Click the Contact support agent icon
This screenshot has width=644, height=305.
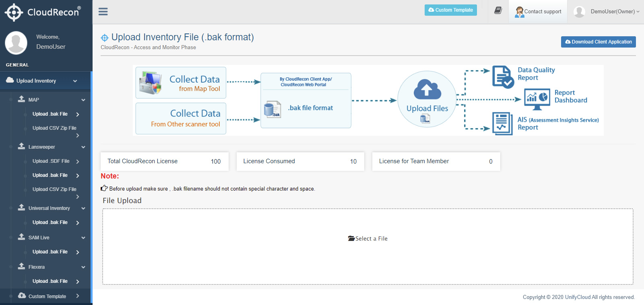(519, 12)
